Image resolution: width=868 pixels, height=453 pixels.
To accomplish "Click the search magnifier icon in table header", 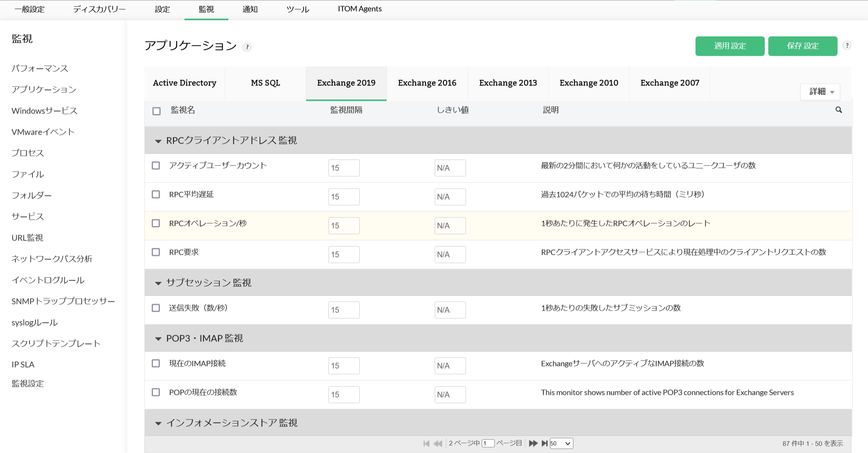I will click(x=838, y=110).
